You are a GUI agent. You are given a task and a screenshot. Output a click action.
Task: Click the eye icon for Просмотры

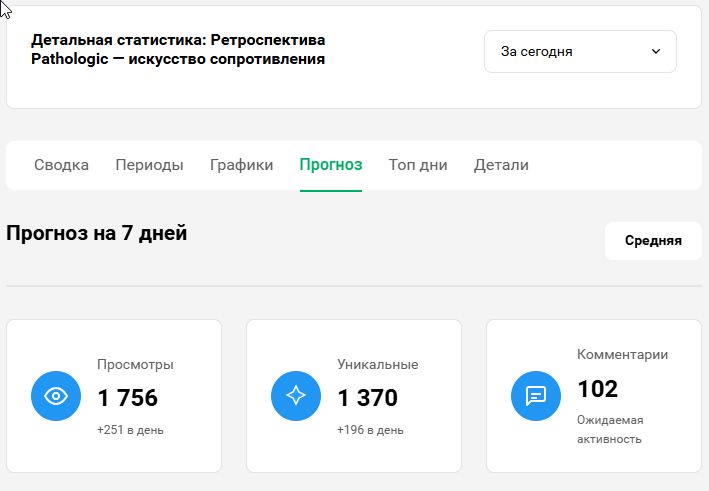(56, 396)
